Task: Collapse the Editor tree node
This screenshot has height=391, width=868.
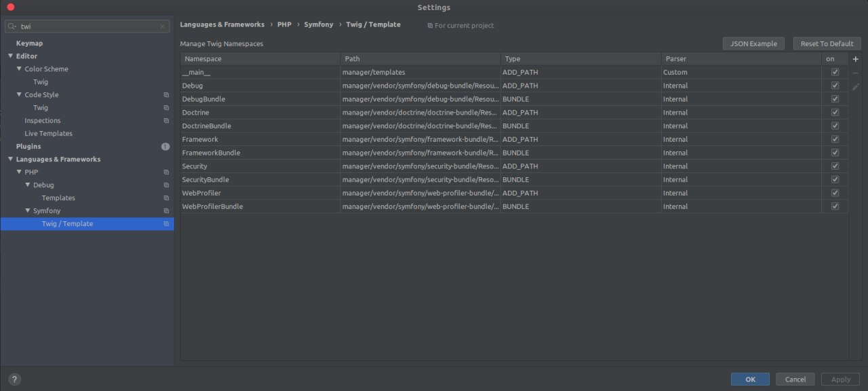Action: (10, 56)
